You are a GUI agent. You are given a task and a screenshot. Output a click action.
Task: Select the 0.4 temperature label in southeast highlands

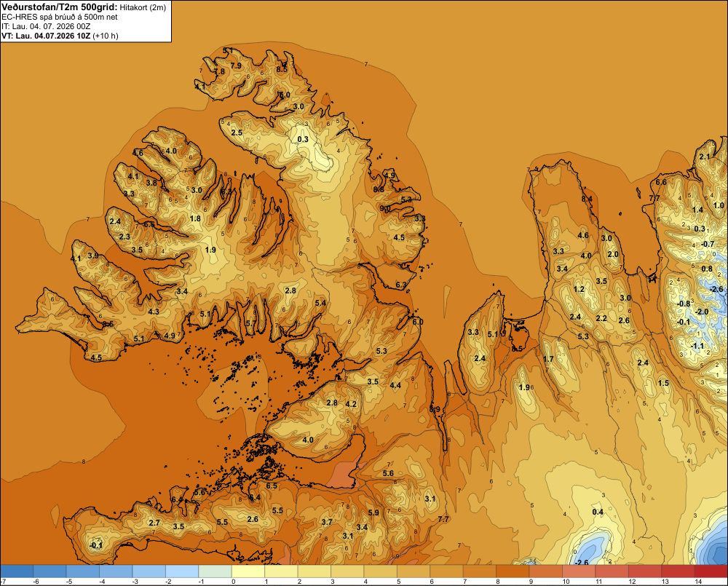(598, 512)
